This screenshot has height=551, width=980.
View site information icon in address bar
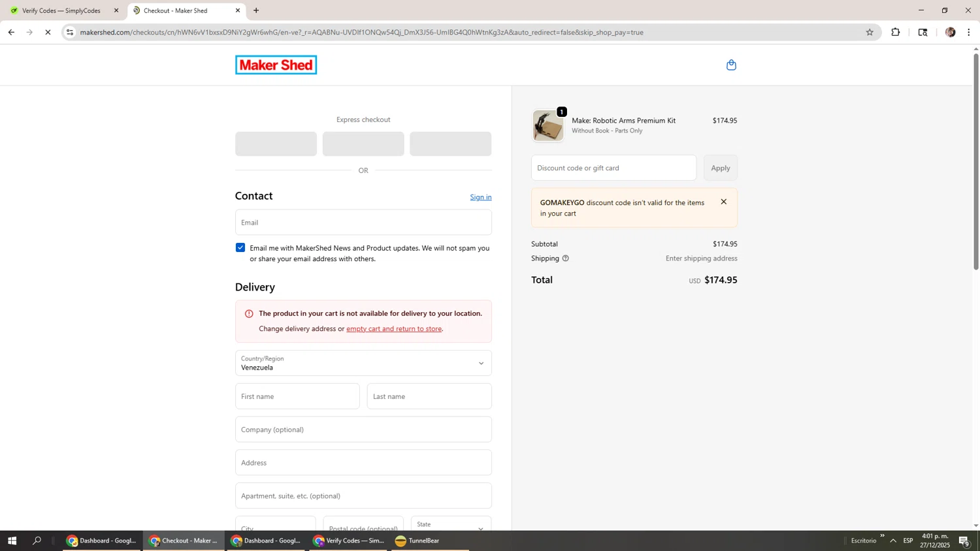pos(70,32)
